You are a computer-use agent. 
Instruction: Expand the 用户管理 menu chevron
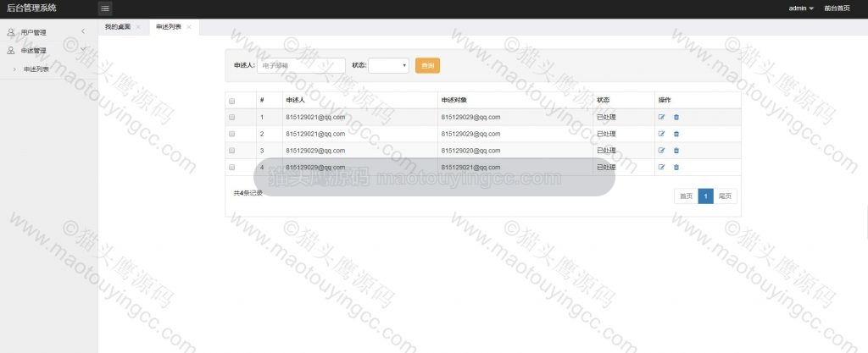83,31
